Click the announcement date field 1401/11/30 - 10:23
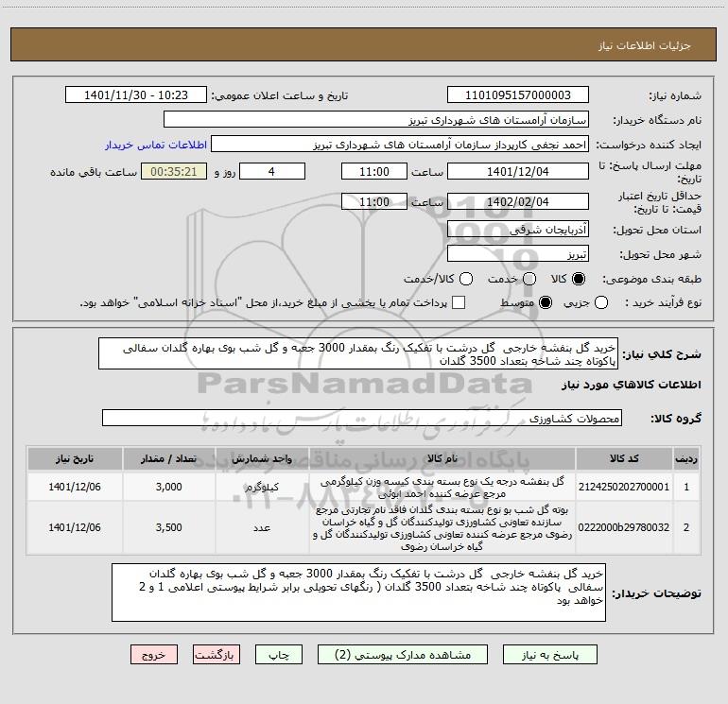Image resolution: width=728 pixels, height=704 pixels. tap(136, 94)
